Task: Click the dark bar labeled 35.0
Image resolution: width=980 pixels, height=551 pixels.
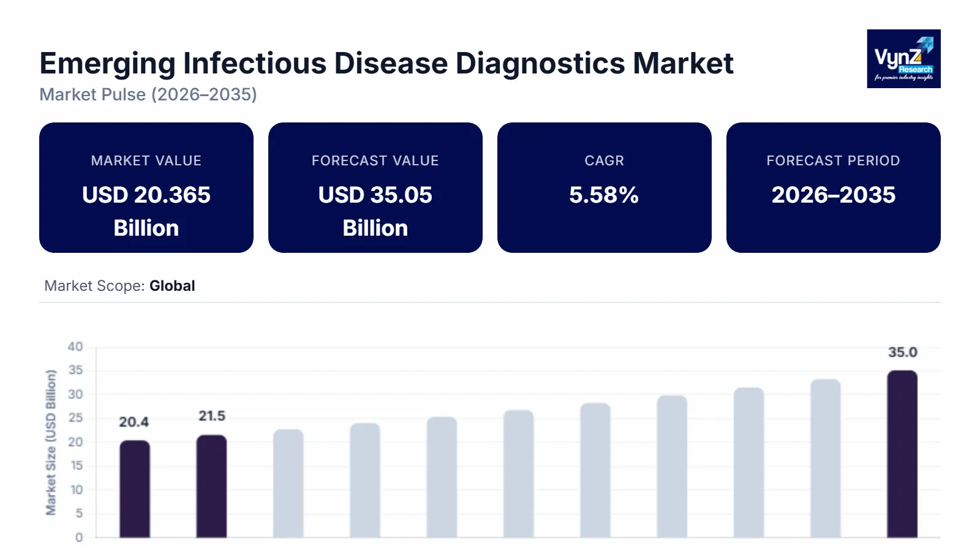Action: pyautogui.click(x=902, y=454)
